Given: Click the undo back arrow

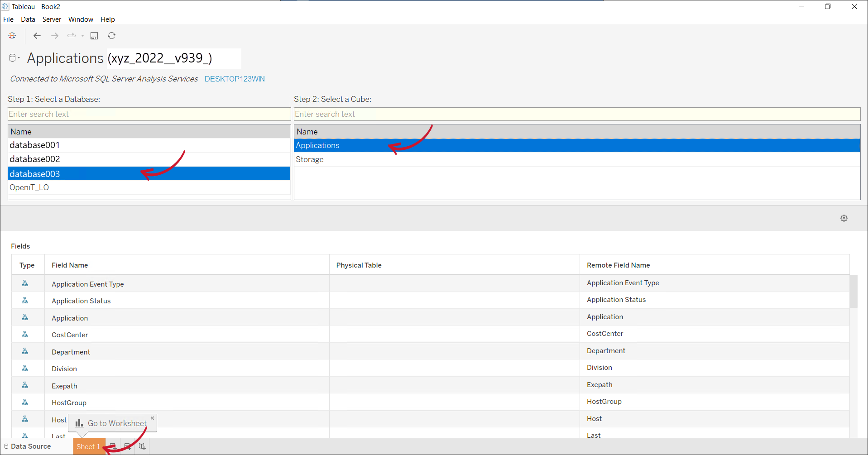Looking at the screenshot, I should click(x=37, y=36).
